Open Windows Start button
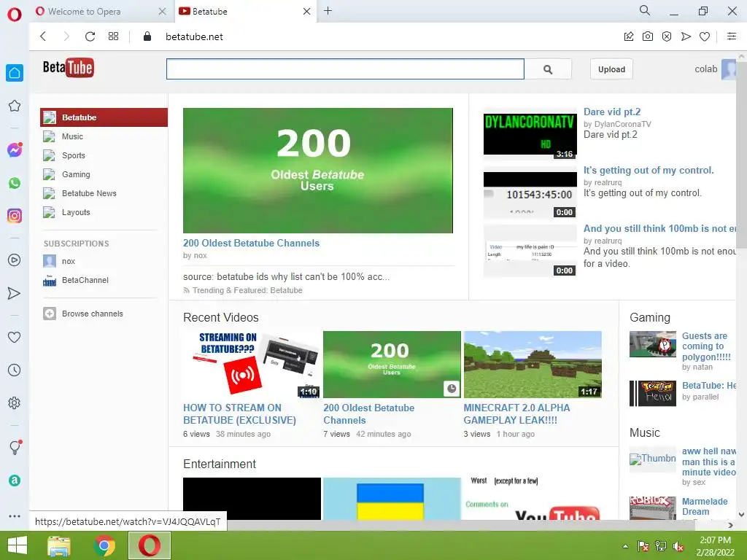Viewport: 747px width, 560px height. coord(18,545)
